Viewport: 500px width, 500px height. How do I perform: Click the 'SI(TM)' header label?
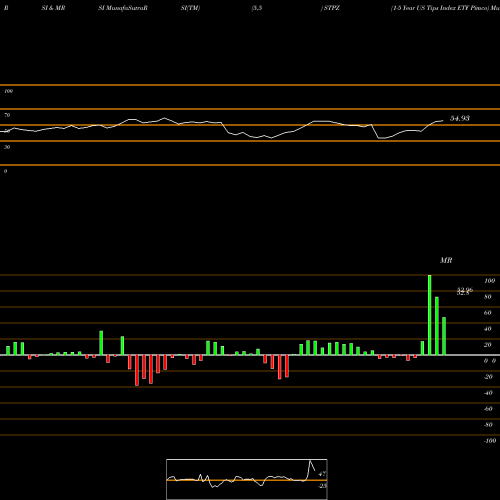click(190, 8)
